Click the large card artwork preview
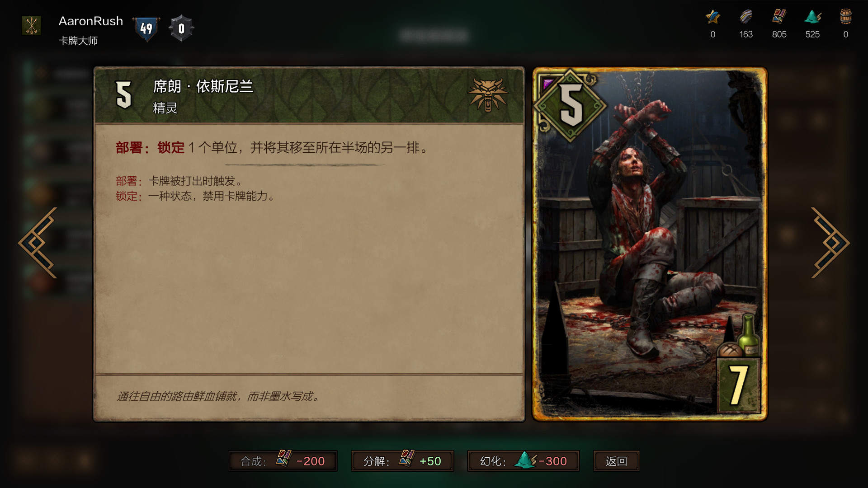The height and width of the screenshot is (488, 868). pos(650,244)
